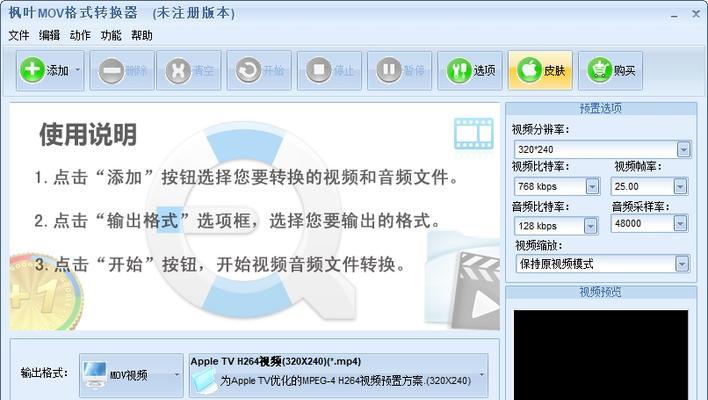Viewport: 708px width, 400px height.
Task: Click the Buy (购买) shopping cart icon
Action: 600,70
